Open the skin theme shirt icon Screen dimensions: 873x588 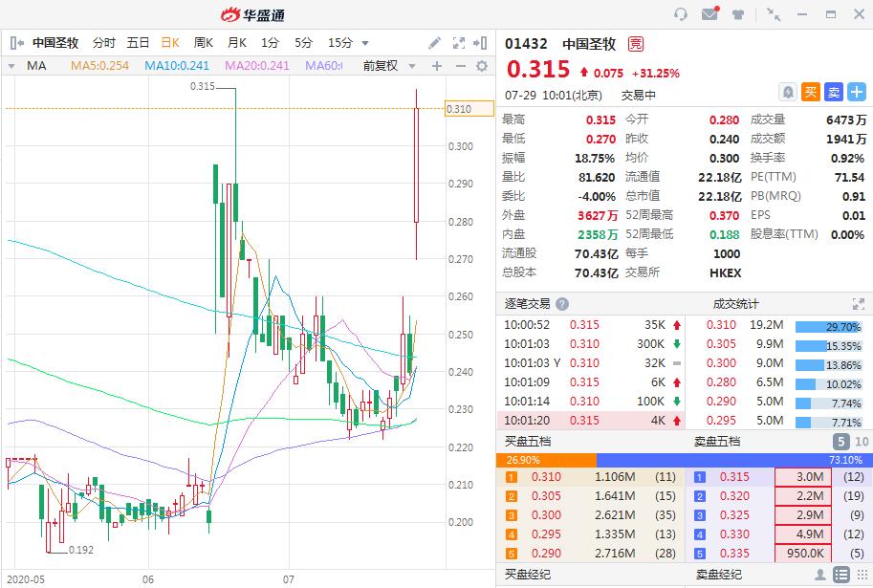click(738, 14)
